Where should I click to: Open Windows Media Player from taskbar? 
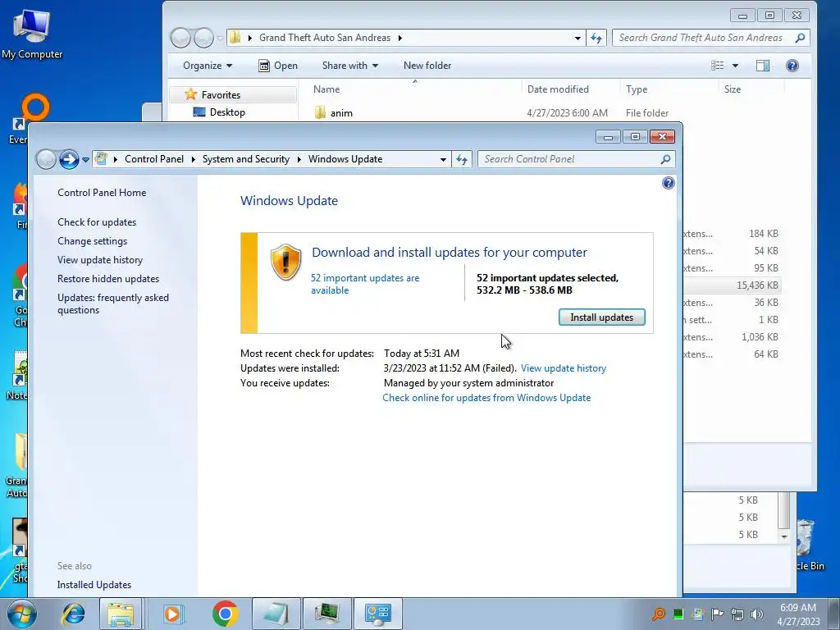[173, 614]
